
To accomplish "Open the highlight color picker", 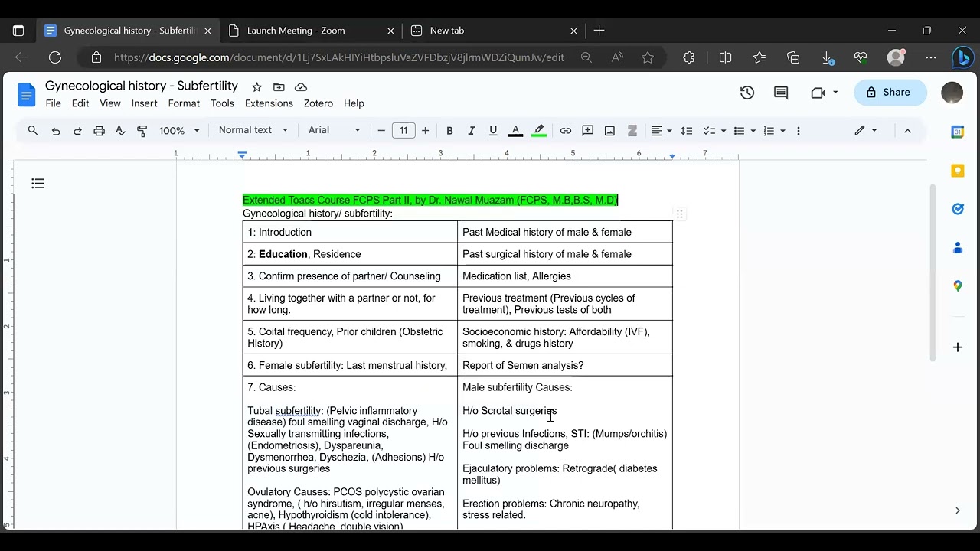I will 539,131.
